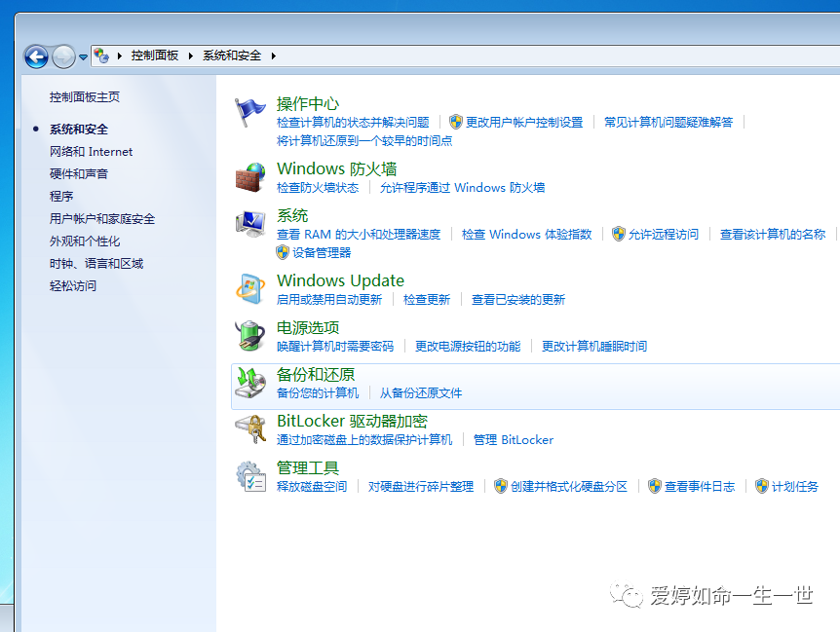Click 查看已安装的更新 link

coord(518,300)
